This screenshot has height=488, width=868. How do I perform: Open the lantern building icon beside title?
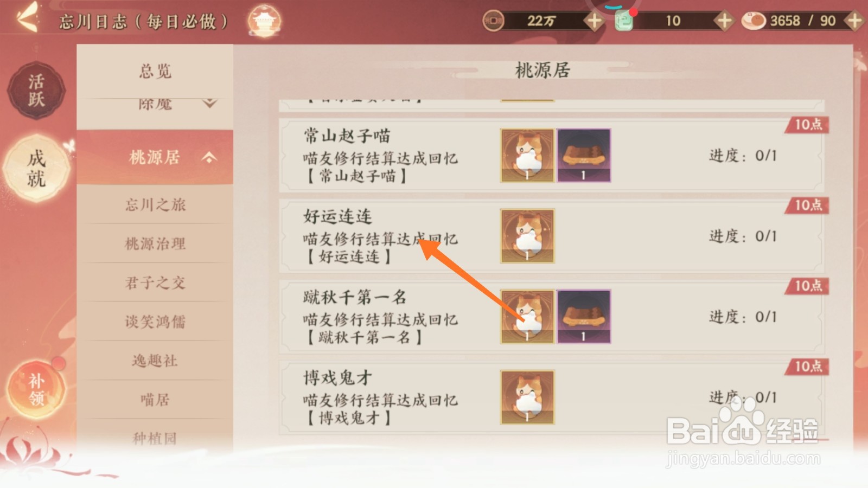pyautogui.click(x=264, y=21)
